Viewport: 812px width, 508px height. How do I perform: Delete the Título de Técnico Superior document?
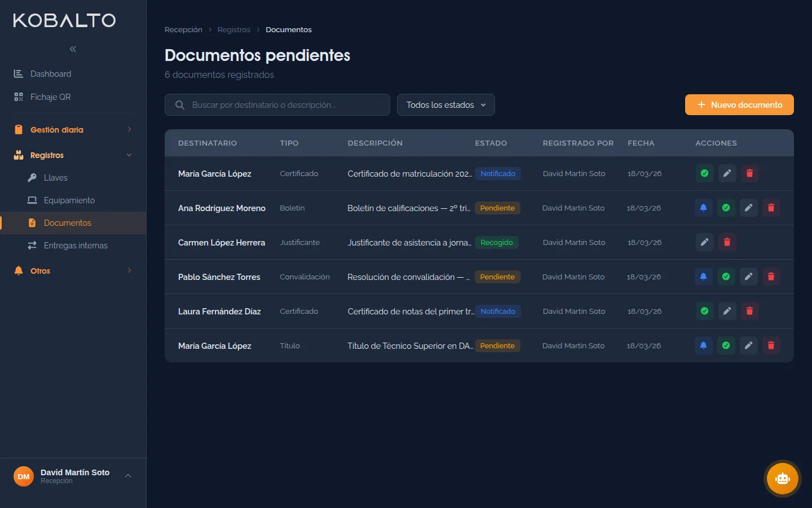tap(771, 345)
